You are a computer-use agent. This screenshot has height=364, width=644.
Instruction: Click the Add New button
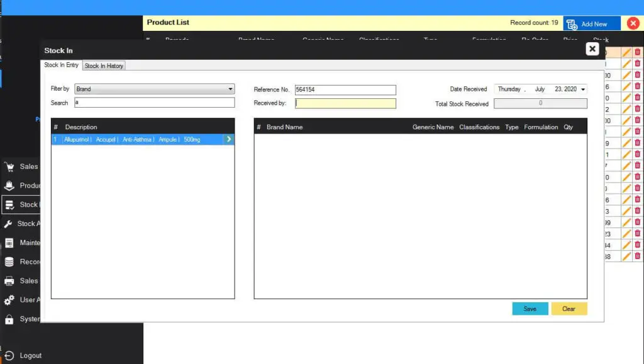point(592,24)
